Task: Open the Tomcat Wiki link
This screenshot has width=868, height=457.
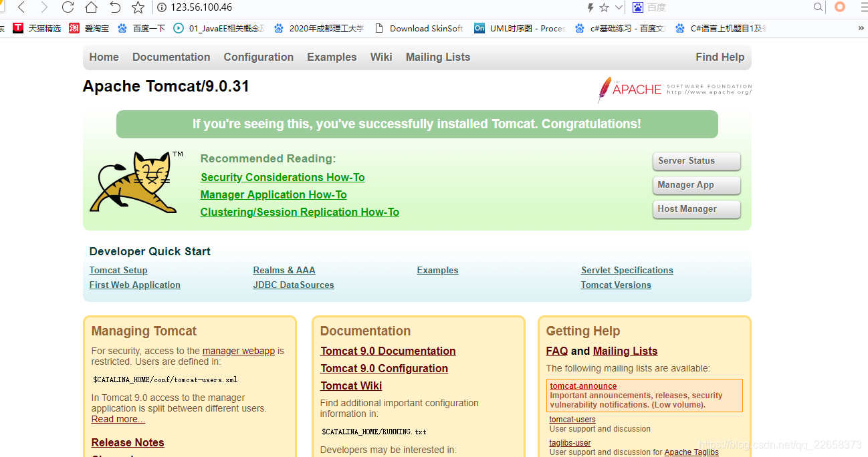Action: 351,386
